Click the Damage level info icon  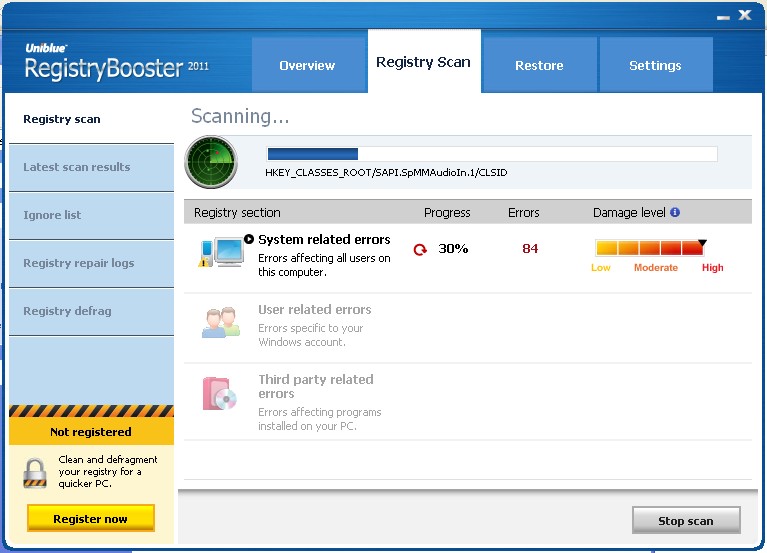click(x=675, y=212)
